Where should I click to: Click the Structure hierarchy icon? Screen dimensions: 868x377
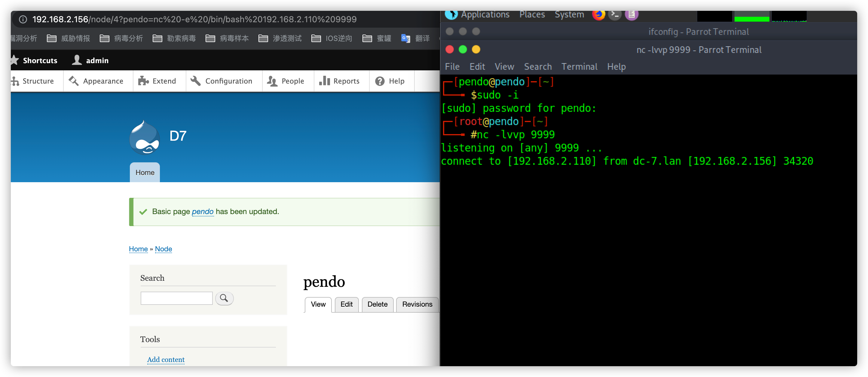point(15,81)
